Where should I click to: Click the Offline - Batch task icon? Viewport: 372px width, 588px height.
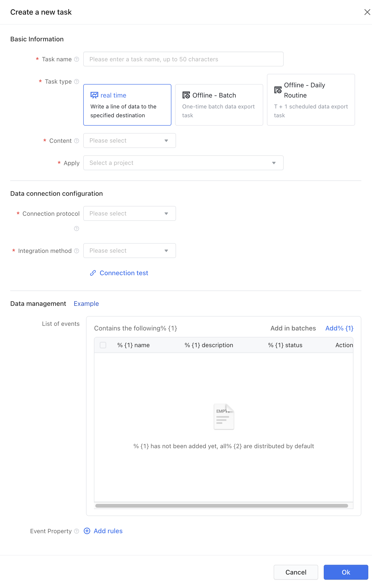pos(186,95)
